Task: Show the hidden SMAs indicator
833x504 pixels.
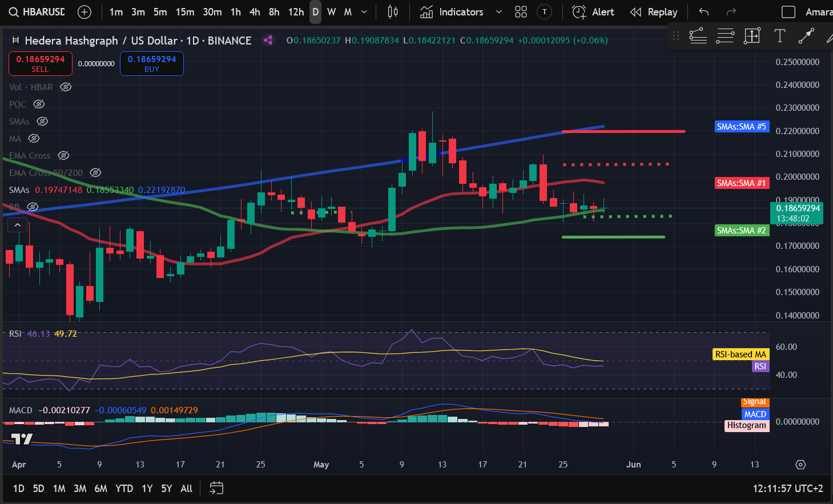Action: tap(42, 121)
